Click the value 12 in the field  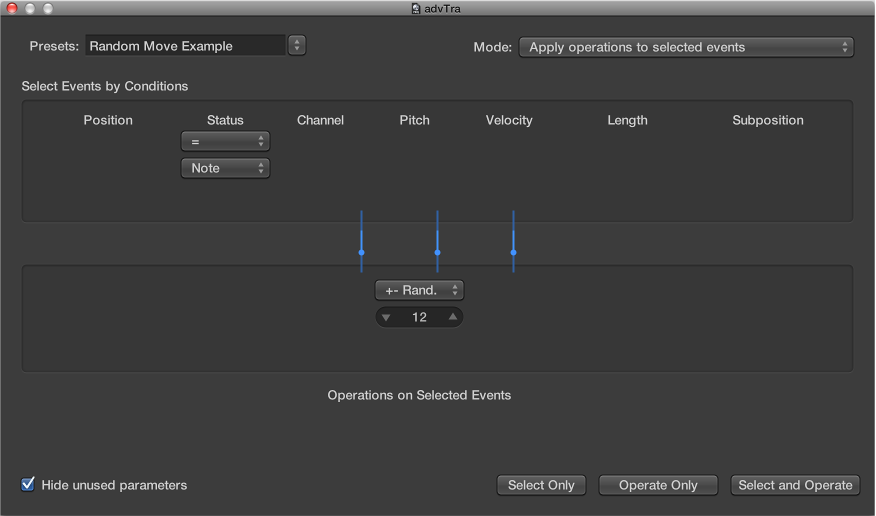(x=419, y=317)
